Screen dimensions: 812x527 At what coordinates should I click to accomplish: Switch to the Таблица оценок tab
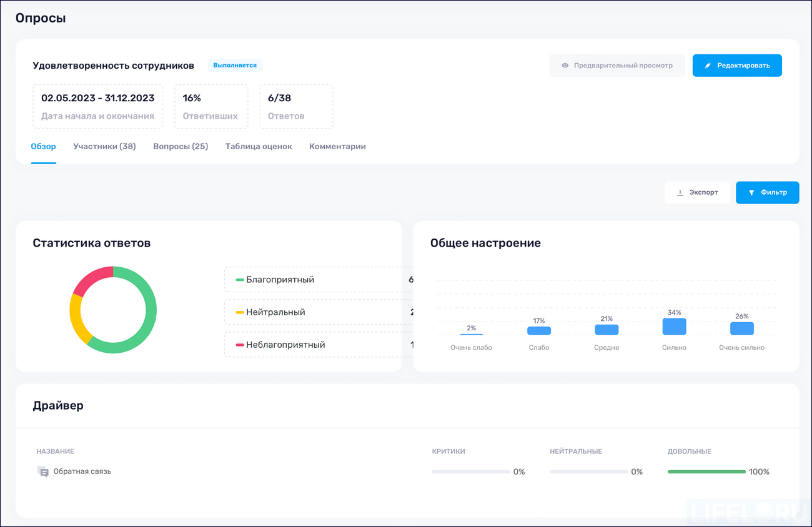click(x=259, y=146)
